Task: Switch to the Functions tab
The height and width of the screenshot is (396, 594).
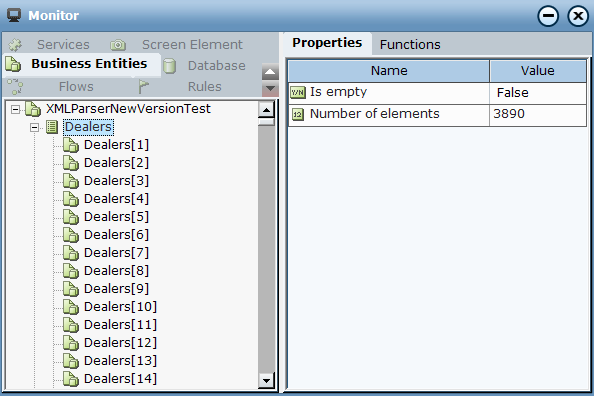Action: 410,45
